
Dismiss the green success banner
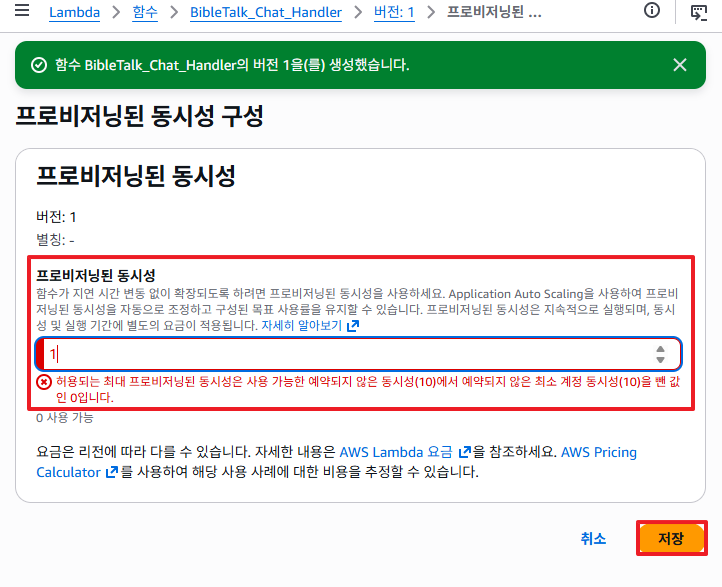[x=680, y=65]
